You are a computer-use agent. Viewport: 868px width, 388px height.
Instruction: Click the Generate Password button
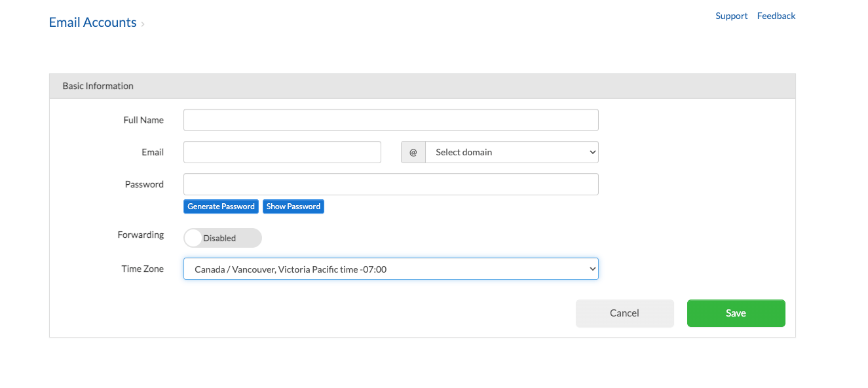coord(221,206)
